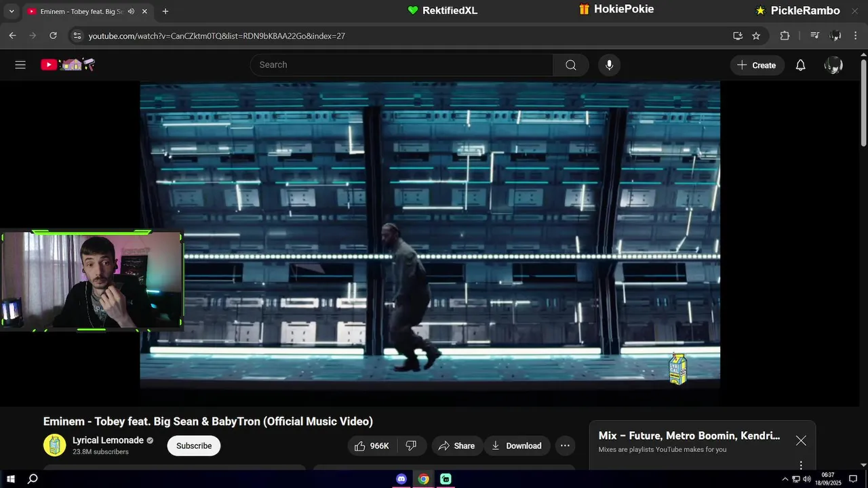Viewport: 868px width, 488px height.
Task: Open Lyrical Lemonade channel avatar
Action: pos(55,445)
